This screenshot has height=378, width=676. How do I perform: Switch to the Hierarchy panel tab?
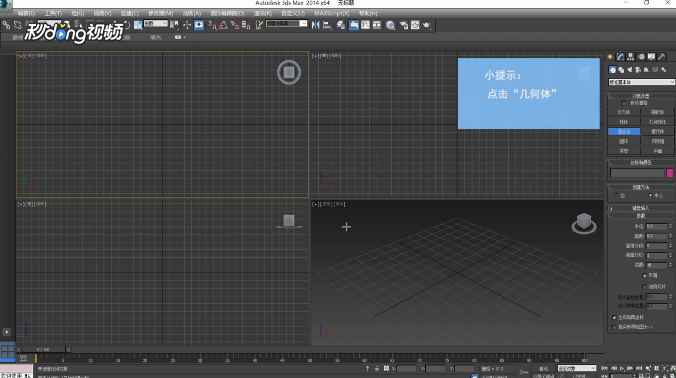tap(631, 56)
